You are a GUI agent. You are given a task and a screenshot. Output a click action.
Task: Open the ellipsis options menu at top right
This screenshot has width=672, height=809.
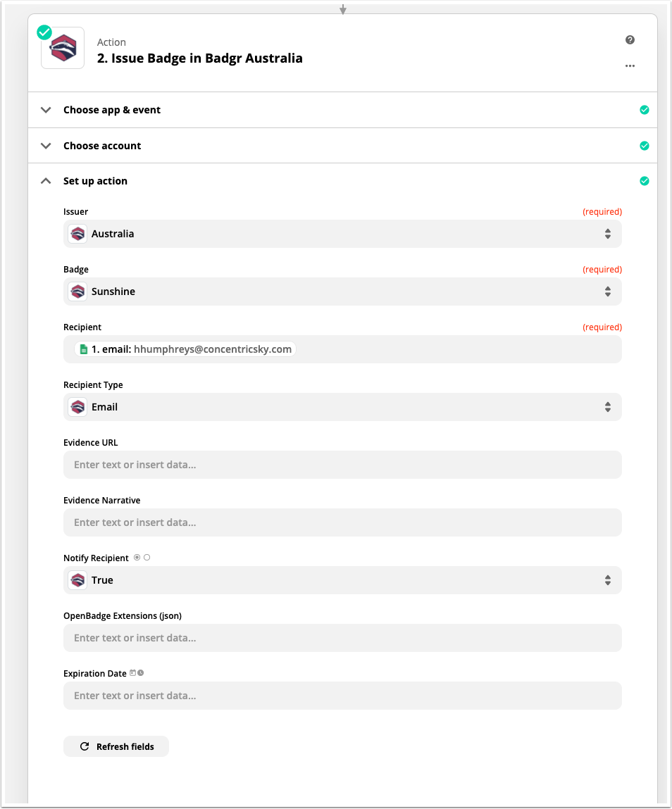pyautogui.click(x=630, y=65)
